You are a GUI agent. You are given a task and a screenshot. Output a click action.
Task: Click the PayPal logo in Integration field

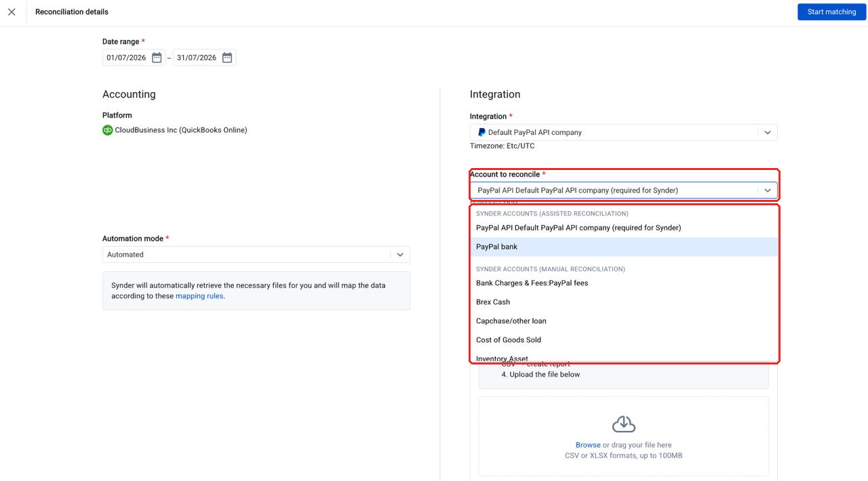481,133
